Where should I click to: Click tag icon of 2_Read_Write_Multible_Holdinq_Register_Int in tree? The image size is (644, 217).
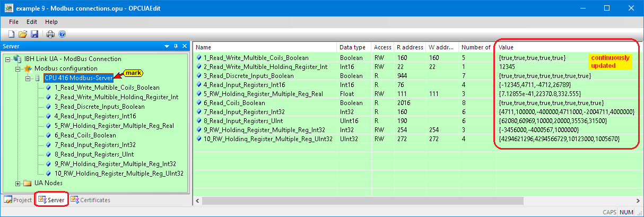[48, 97]
